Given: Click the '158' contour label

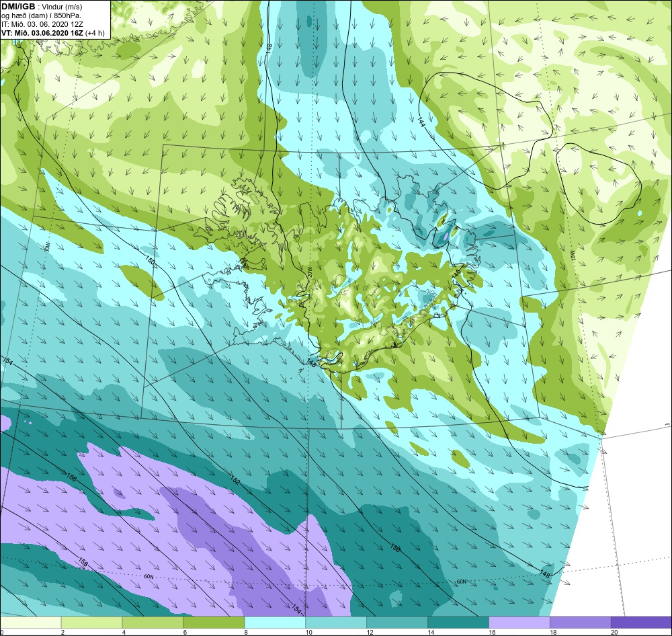Looking at the screenshot, I should [x=83, y=562].
